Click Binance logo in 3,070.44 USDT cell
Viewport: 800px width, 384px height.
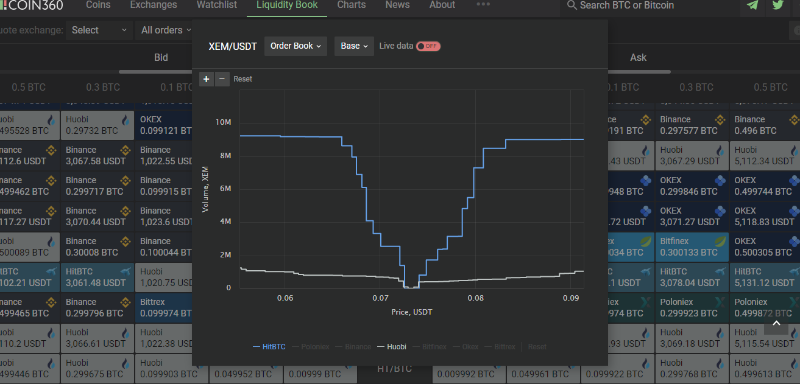(x=126, y=211)
